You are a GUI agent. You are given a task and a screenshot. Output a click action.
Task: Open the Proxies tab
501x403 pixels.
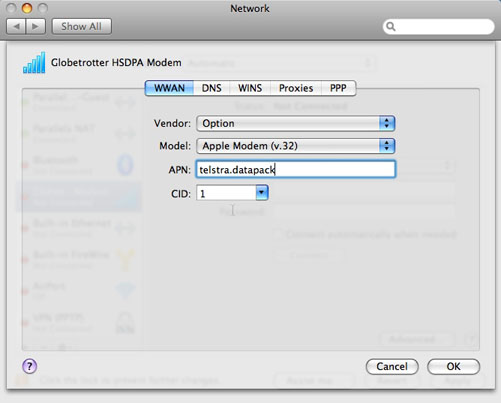296,88
